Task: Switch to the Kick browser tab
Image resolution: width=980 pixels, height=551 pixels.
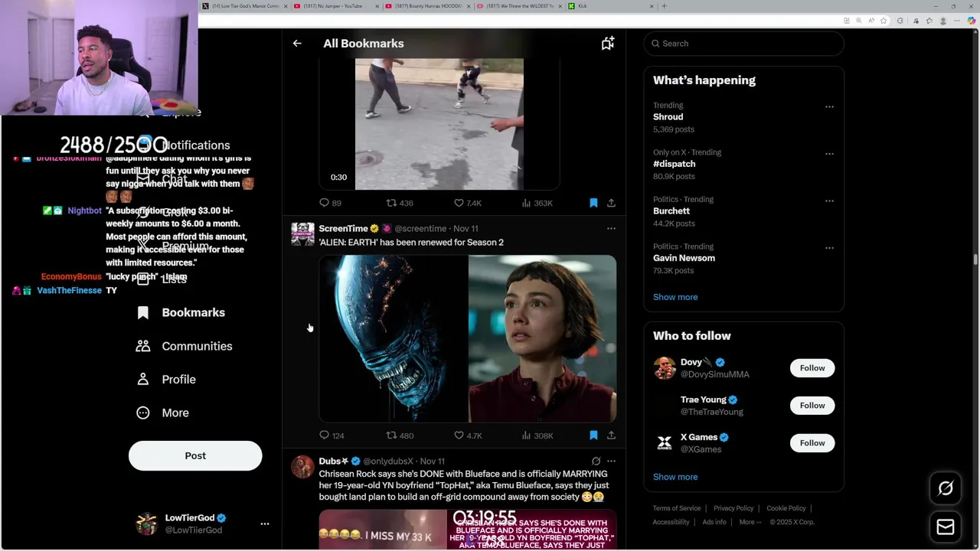Action: coord(611,6)
